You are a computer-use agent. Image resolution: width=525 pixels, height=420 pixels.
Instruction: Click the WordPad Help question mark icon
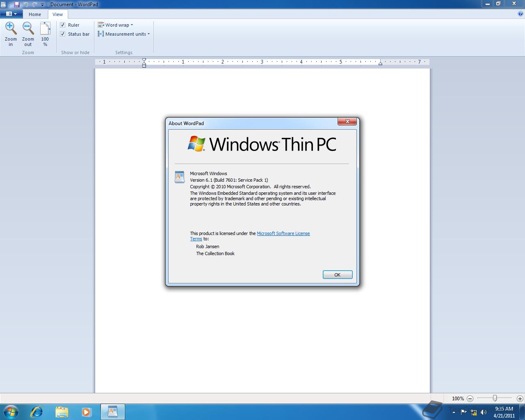[520, 14]
